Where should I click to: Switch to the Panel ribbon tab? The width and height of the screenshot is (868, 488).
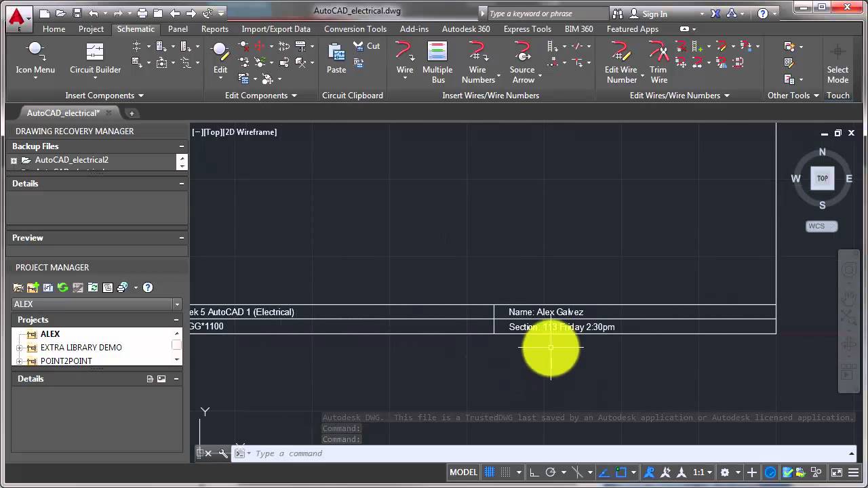[178, 29]
